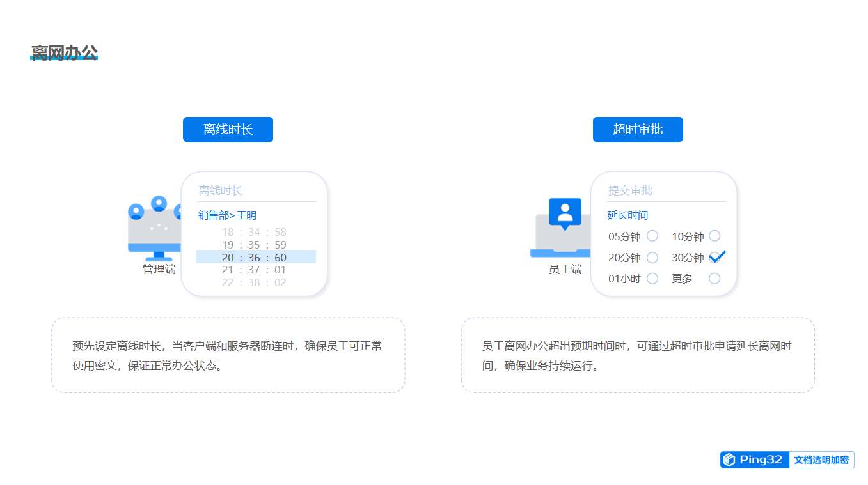Click the 离线时长 blue button
The height and width of the screenshot is (485, 868).
228,130
